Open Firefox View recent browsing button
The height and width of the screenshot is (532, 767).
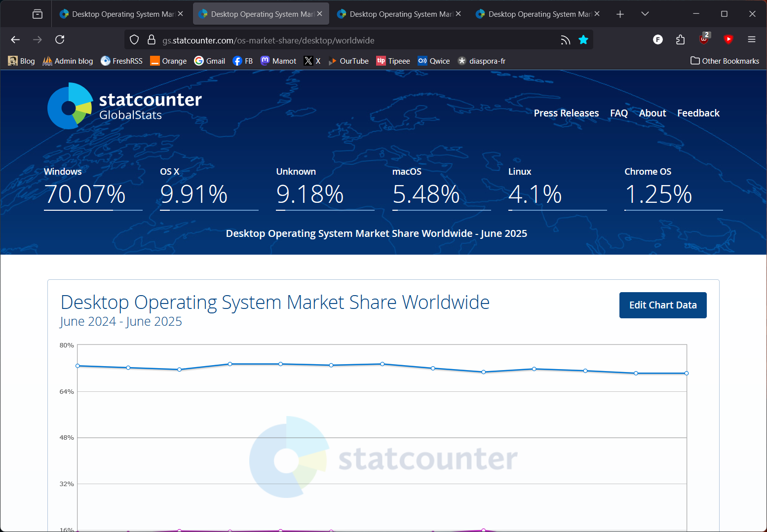pos(38,14)
